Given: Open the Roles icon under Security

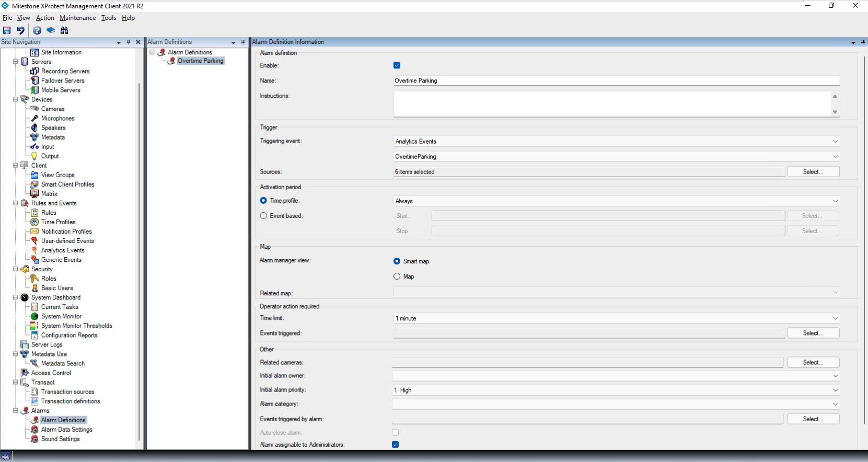Looking at the screenshot, I should click(x=34, y=279).
